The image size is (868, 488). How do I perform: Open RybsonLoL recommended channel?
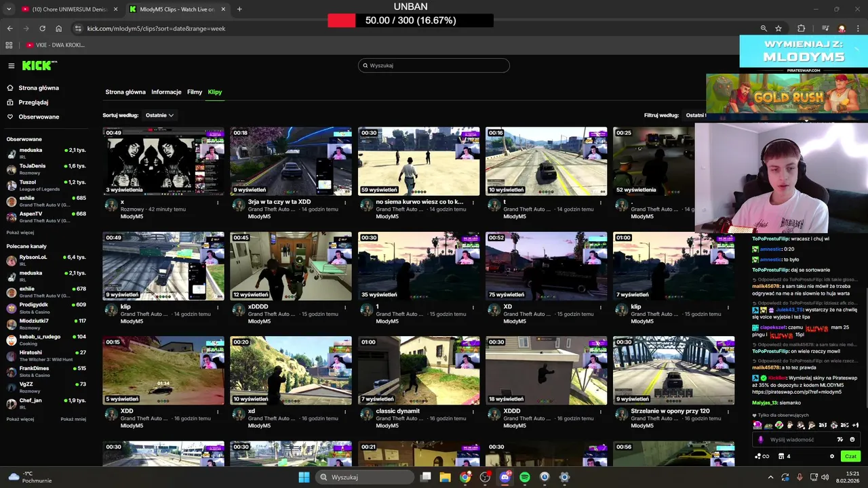coord(46,260)
